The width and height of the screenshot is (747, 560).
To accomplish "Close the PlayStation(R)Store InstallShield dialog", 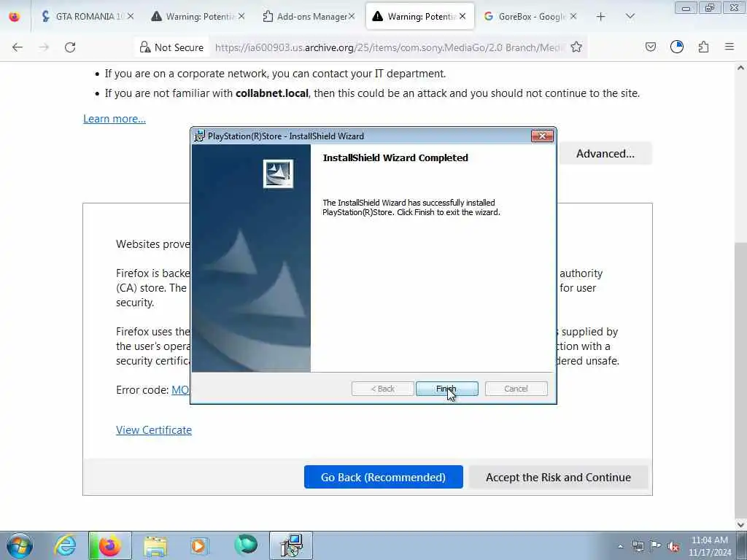I will (x=542, y=136).
